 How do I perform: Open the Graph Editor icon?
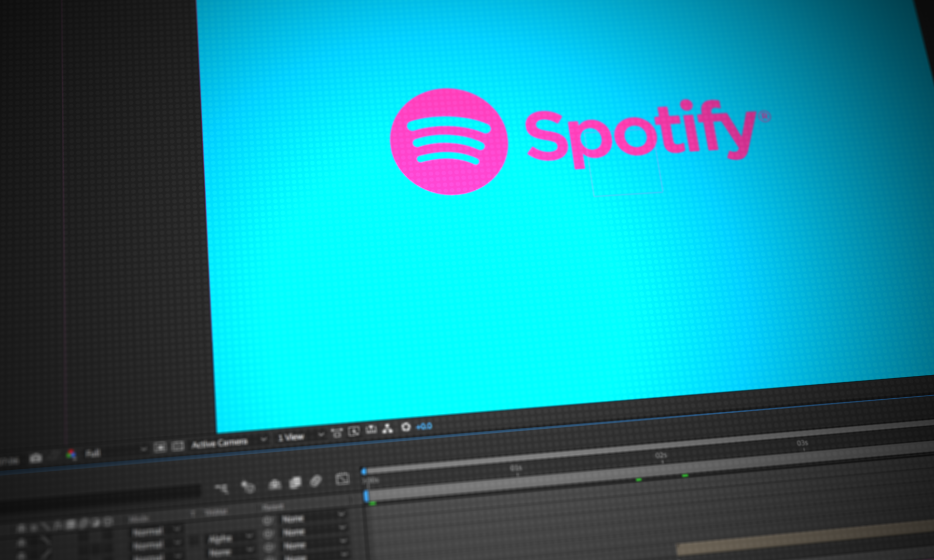tap(342, 479)
